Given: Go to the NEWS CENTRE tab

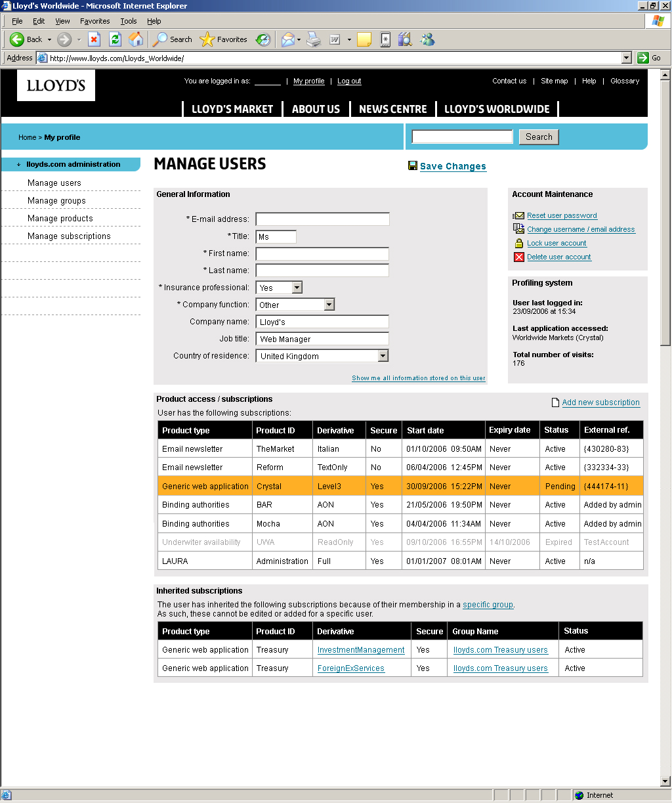Looking at the screenshot, I should point(393,109).
